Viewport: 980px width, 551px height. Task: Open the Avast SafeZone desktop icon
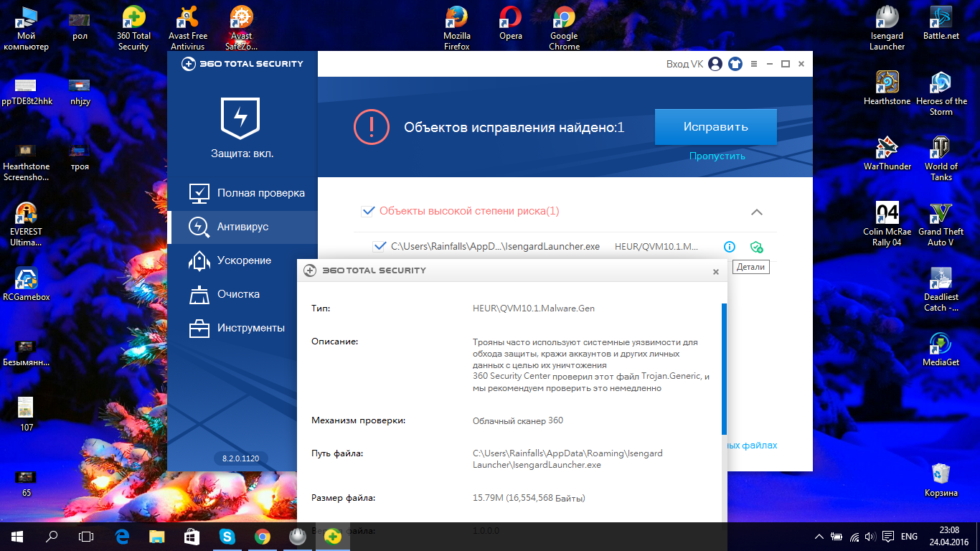coord(241,29)
